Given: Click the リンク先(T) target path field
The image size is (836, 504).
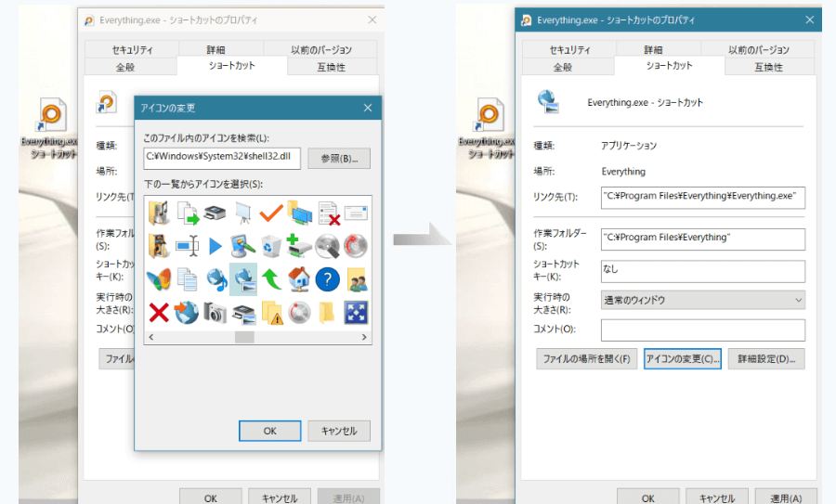Looking at the screenshot, I should click(x=703, y=197).
